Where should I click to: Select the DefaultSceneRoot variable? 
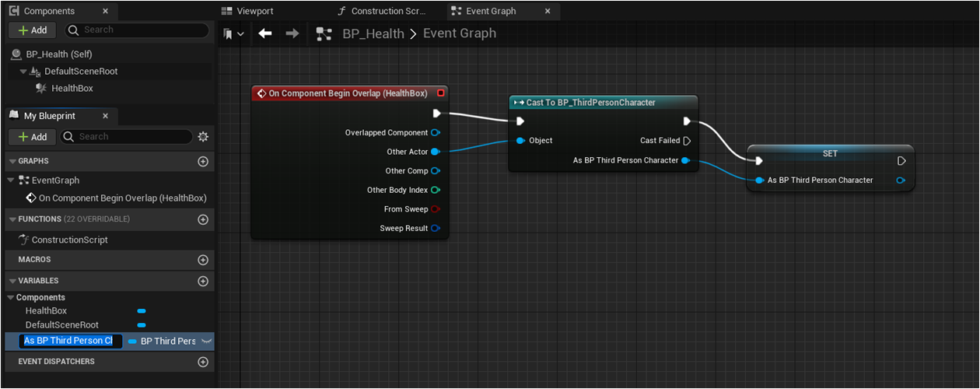62,324
